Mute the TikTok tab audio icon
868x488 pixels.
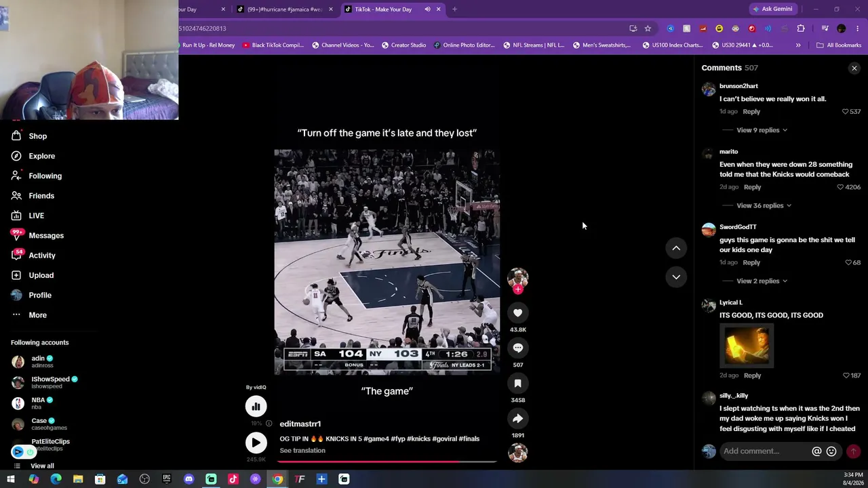(427, 9)
